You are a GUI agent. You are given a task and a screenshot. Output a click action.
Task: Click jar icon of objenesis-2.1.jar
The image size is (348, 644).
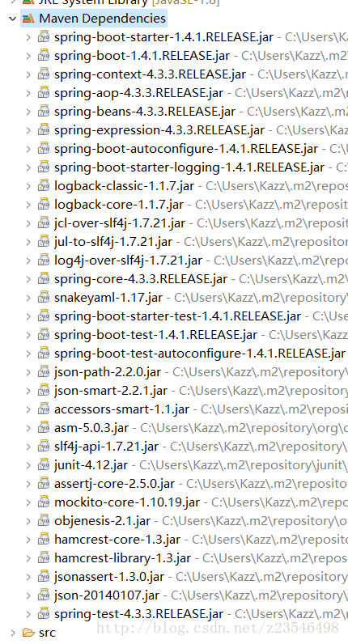(x=44, y=521)
